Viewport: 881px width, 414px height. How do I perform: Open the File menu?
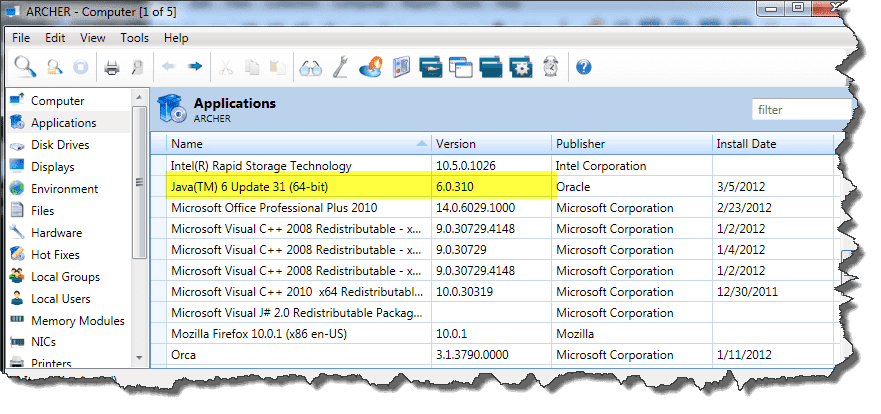click(x=21, y=38)
